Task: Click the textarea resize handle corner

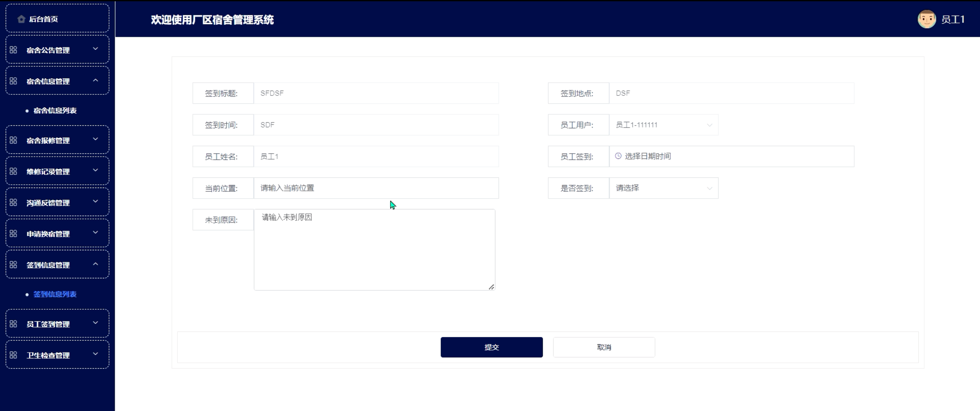Action: point(491,287)
